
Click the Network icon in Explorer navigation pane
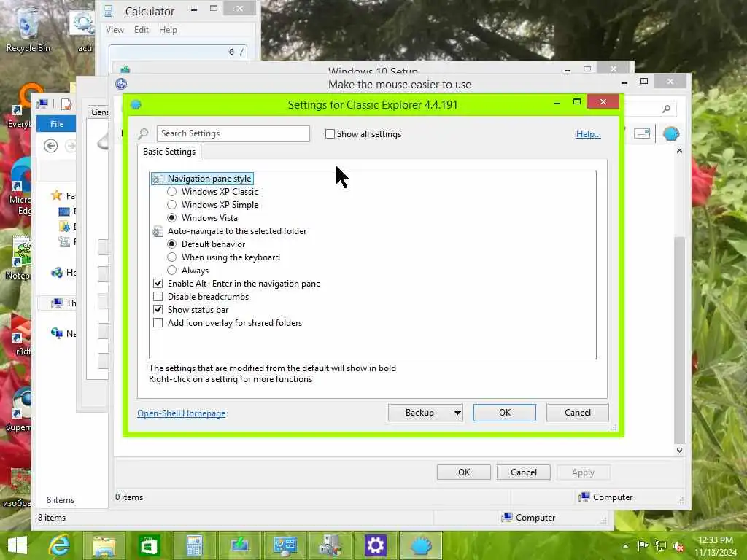[57, 333]
